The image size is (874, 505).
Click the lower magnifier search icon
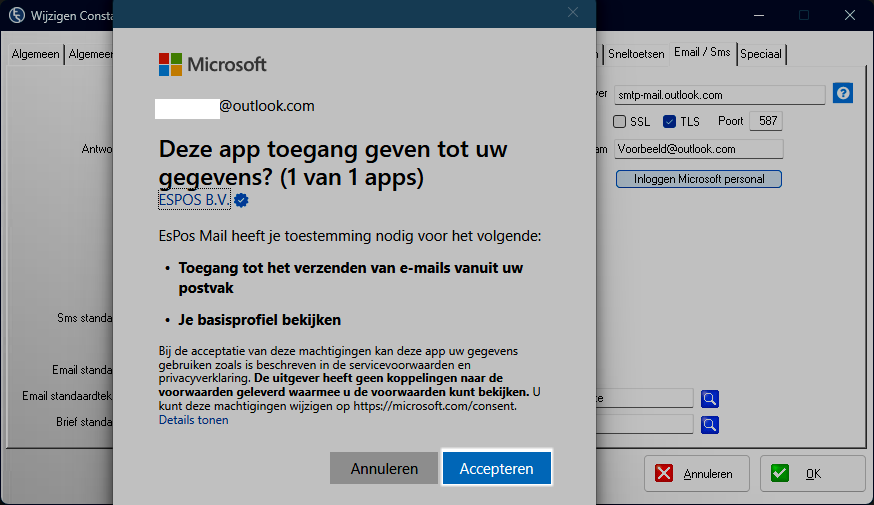pos(710,425)
